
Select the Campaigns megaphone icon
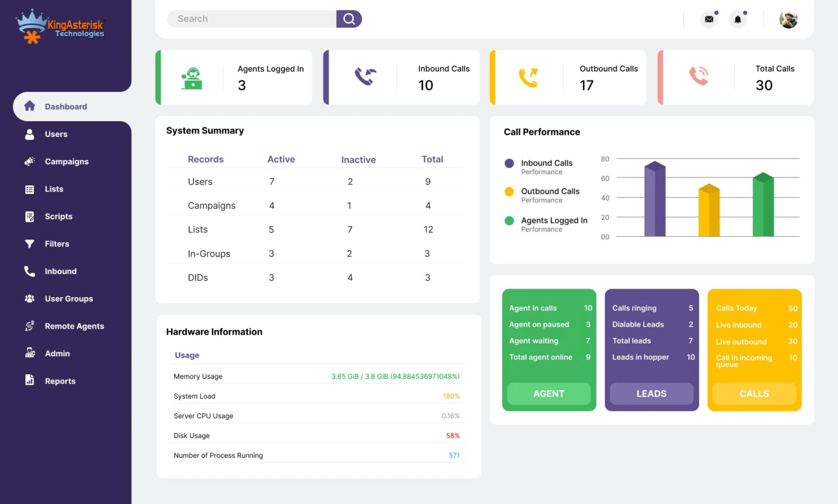coord(29,161)
